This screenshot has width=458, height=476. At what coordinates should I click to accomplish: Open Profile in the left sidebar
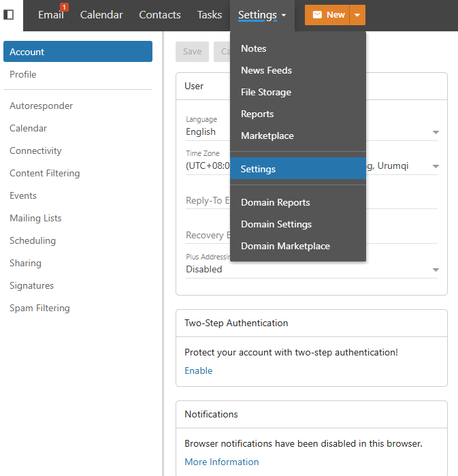[23, 75]
